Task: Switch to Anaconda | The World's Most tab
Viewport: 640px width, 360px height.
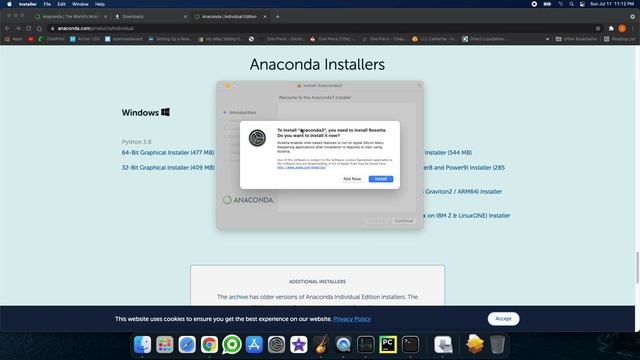Action: [70, 17]
